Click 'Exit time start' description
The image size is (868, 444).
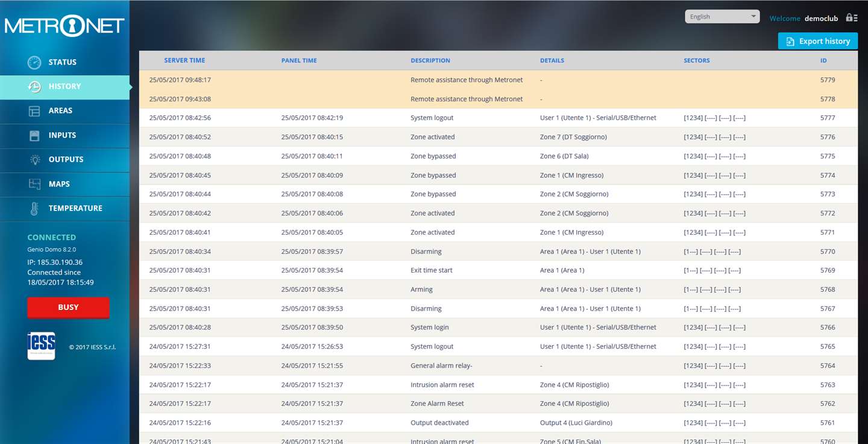[432, 271]
